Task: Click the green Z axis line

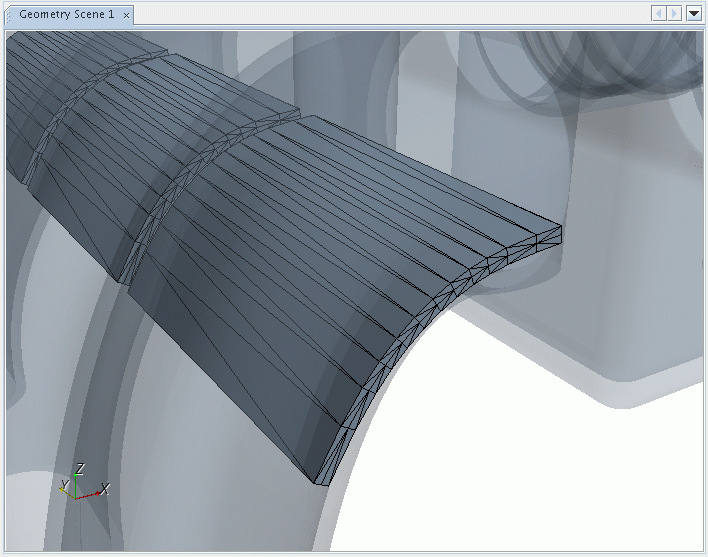Action: (76, 485)
